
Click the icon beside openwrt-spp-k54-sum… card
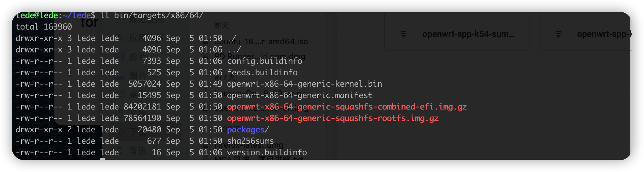(x=404, y=34)
